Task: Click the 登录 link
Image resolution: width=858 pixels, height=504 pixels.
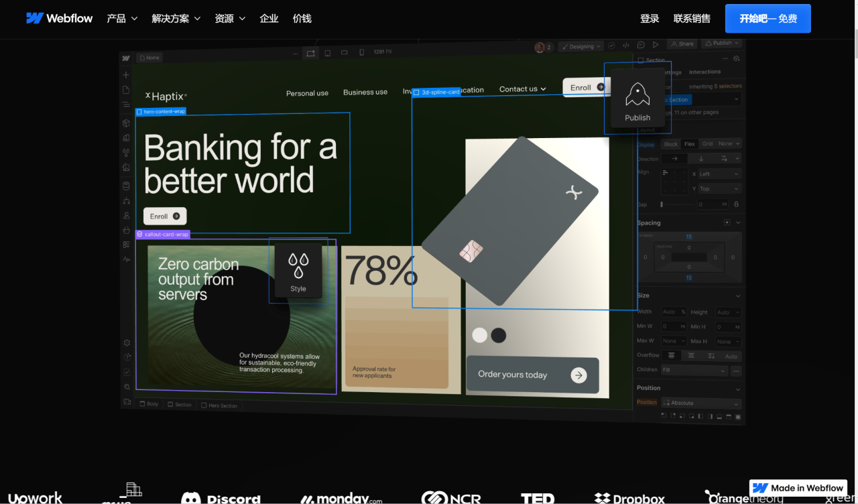Action: (x=650, y=19)
